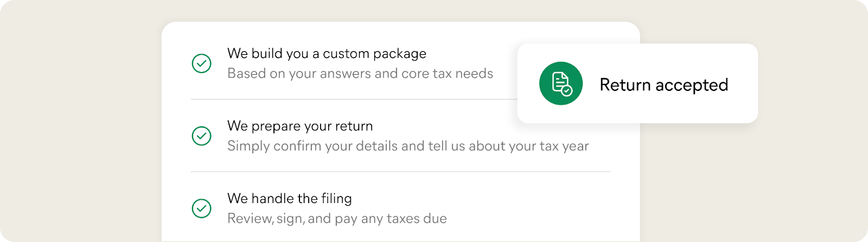The width and height of the screenshot is (868, 242).
Task: Click the checkmark beside "We build you a custom package"
Action: [x=201, y=63]
